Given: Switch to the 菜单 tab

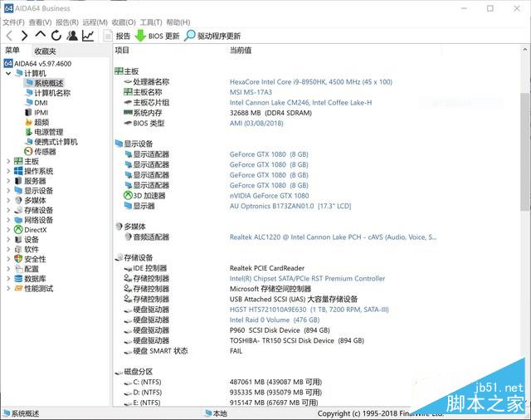Looking at the screenshot, I should point(12,51).
